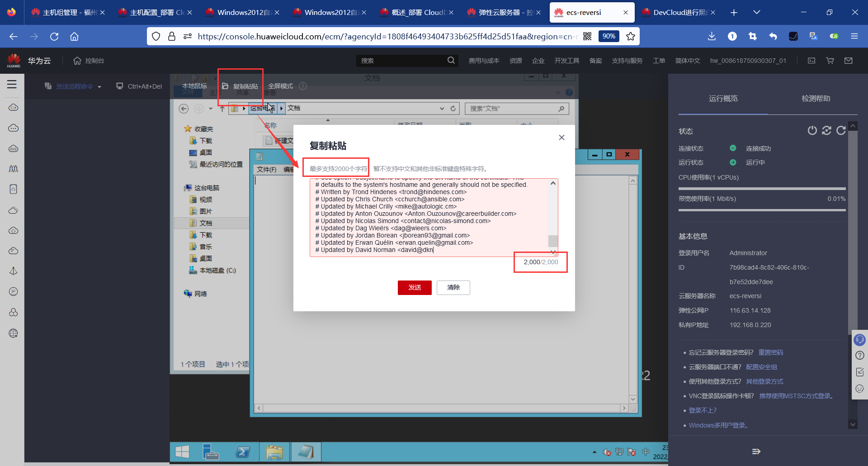Open the shopping cart icon
The width and height of the screenshot is (868, 466).
pyautogui.click(x=830, y=61)
